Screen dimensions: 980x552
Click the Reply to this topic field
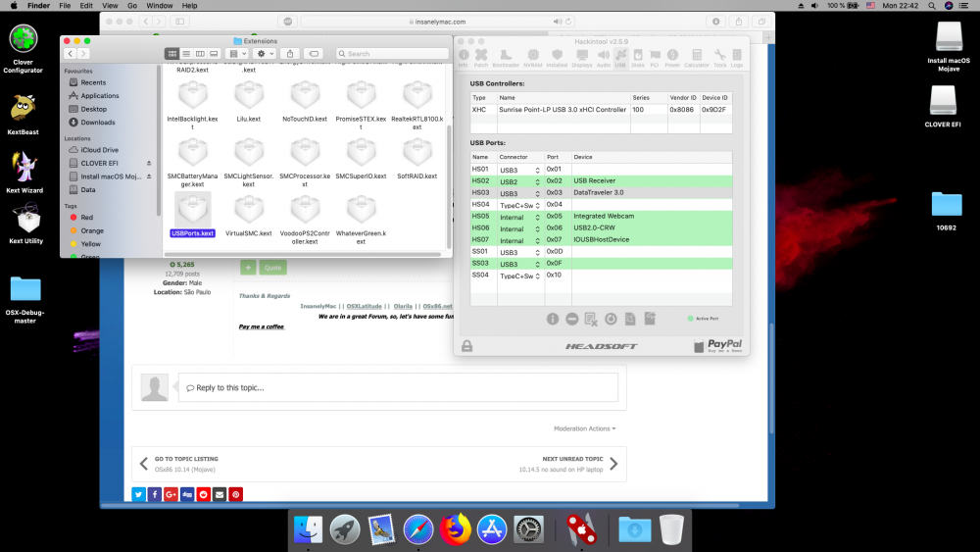pos(398,387)
